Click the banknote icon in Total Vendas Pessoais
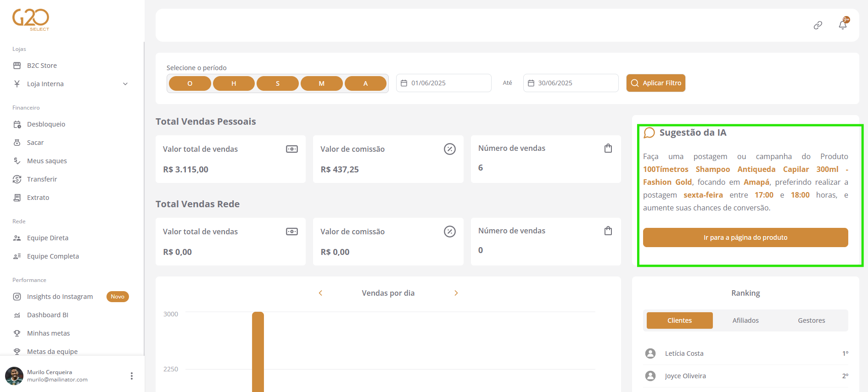868x392 pixels. (292, 149)
